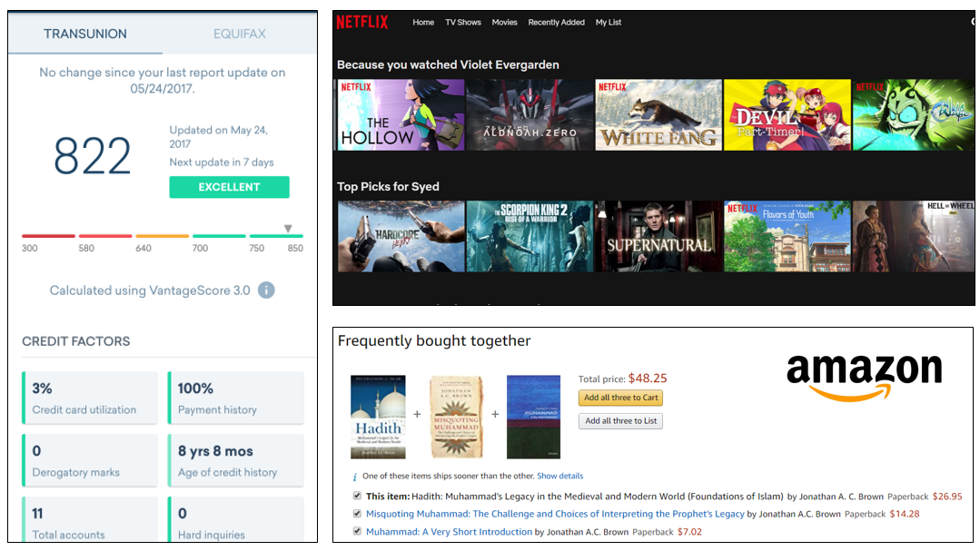
Task: Open Hardcore Henry thumbnail
Action: click(x=401, y=236)
